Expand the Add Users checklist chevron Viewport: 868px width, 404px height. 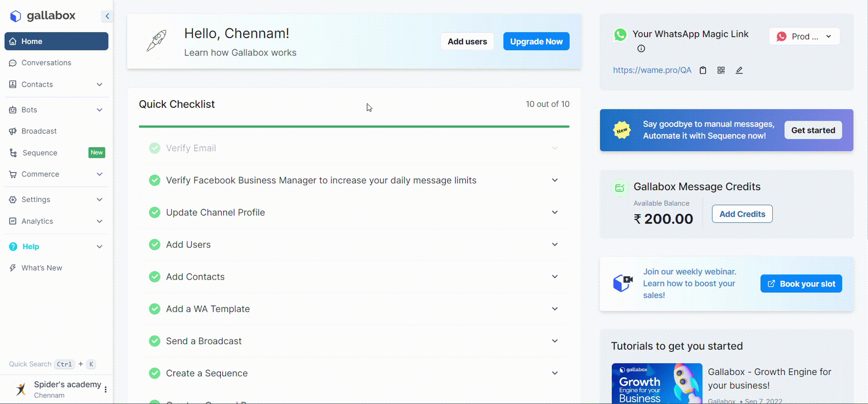coord(555,244)
